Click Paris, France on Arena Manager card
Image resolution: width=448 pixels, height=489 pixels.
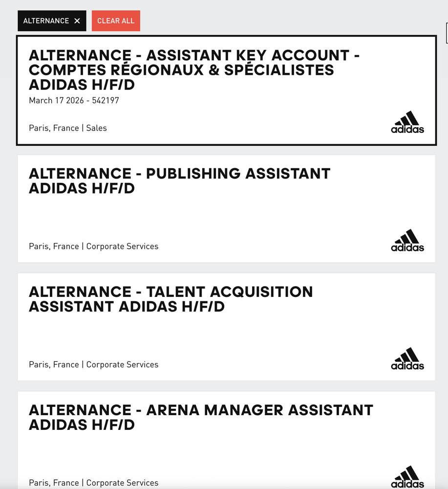point(54,483)
